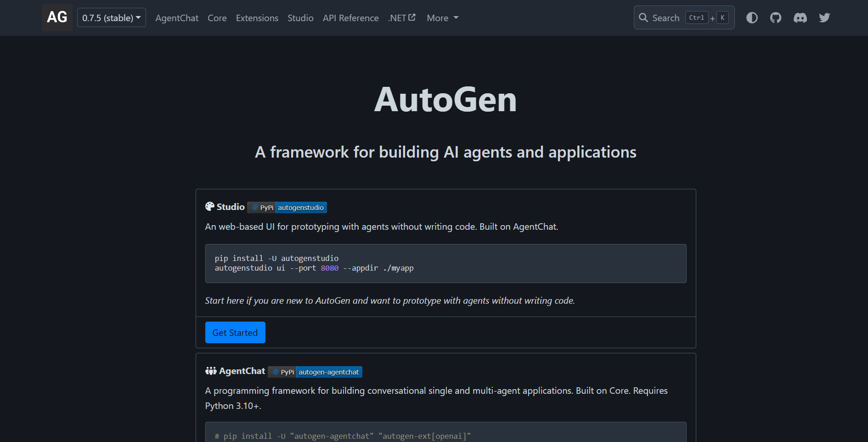Click the Search field
The height and width of the screenshot is (442, 868).
[684, 17]
